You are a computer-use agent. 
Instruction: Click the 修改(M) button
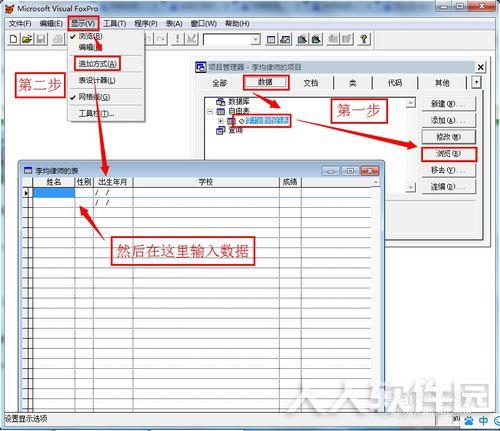448,137
